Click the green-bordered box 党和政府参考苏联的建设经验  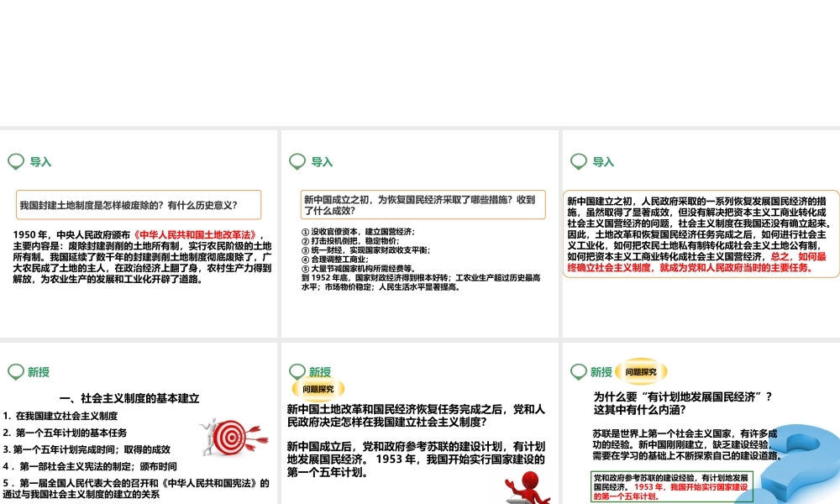[672, 486]
